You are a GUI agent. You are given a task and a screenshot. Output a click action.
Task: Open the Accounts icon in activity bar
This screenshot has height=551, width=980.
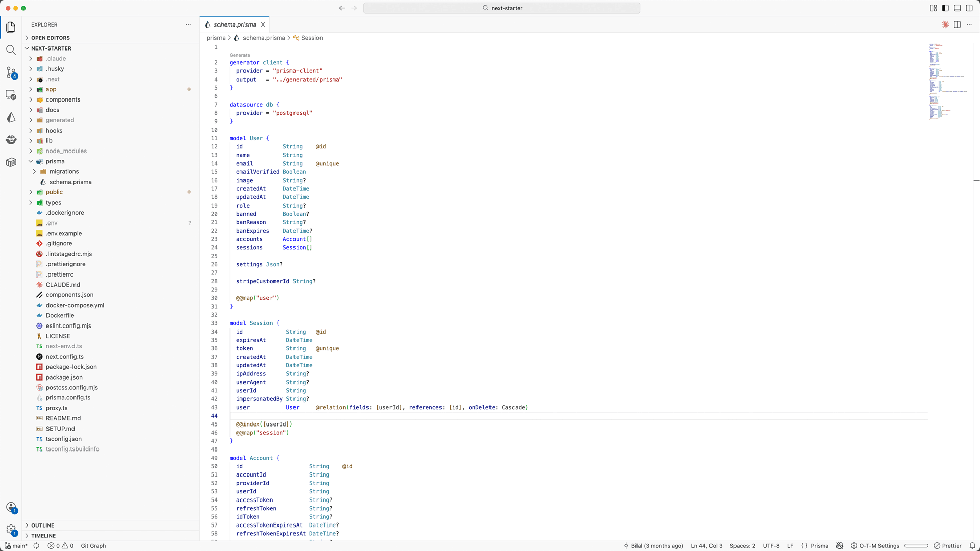tap(11, 507)
